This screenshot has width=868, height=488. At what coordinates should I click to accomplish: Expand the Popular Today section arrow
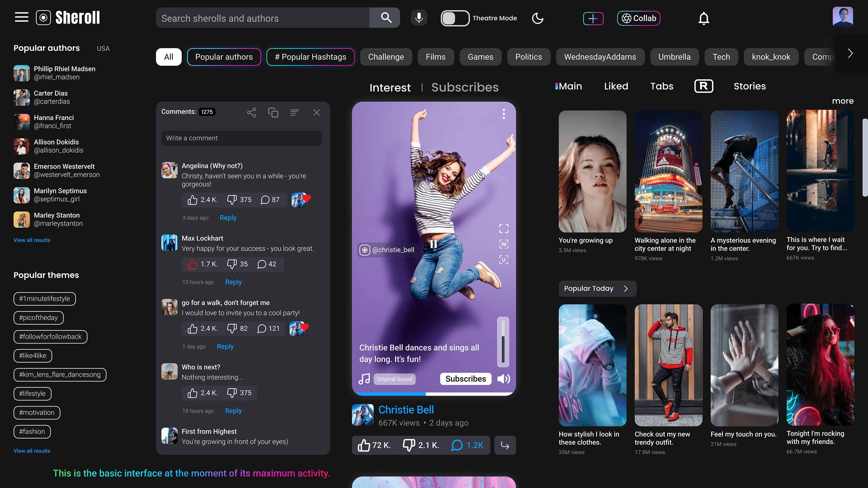(626, 289)
